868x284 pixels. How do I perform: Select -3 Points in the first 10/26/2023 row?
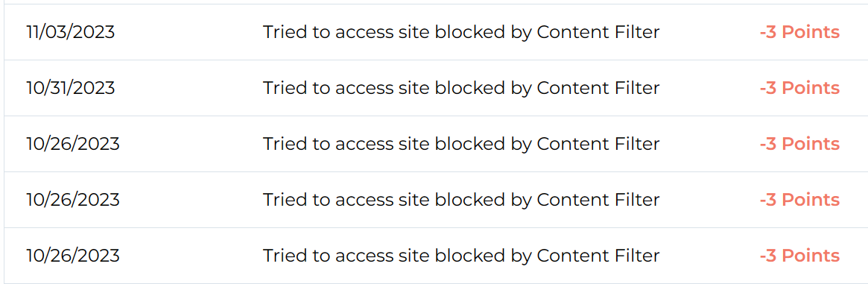799,144
